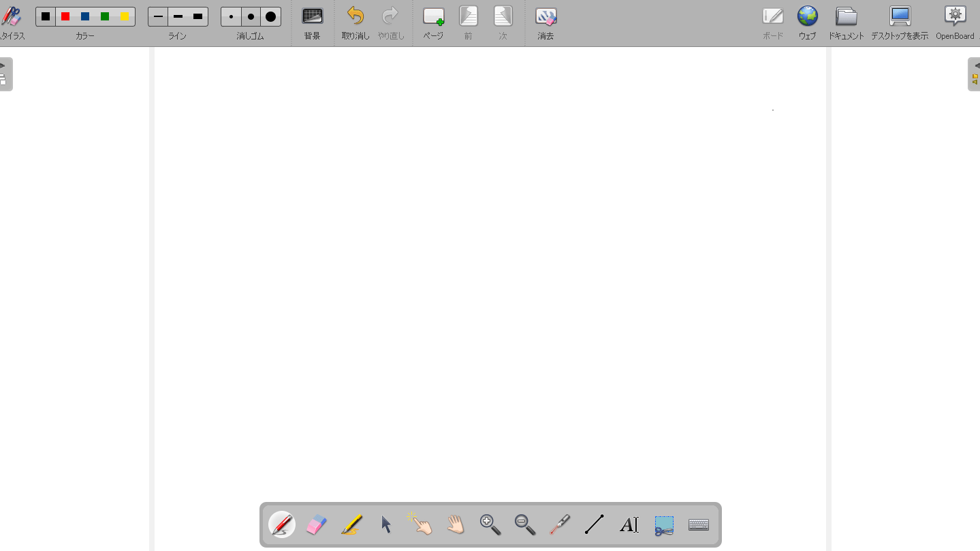The image size is (980, 551).
Task: Choose the Capture part of screen tool
Action: click(664, 524)
